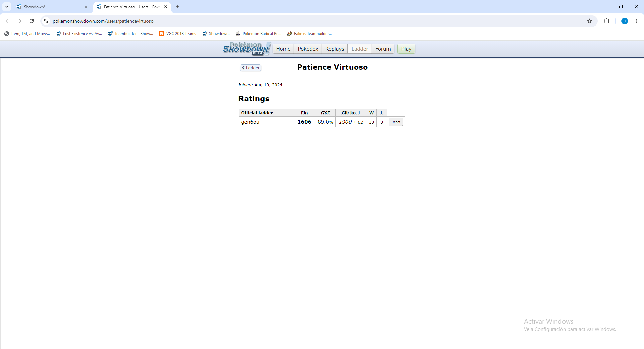644x349 pixels.
Task: Click the GXE column header
Action: tap(325, 113)
